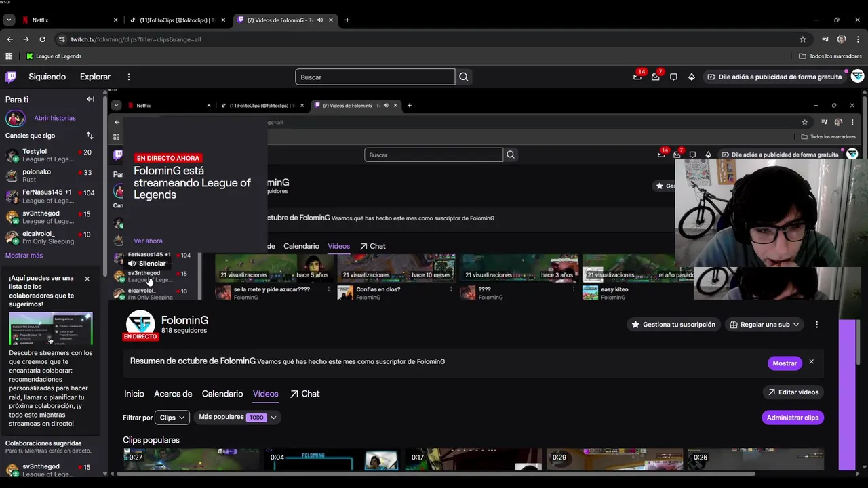The image size is (868, 488).
Task: Open the Bits diamond icon
Action: [x=692, y=77]
